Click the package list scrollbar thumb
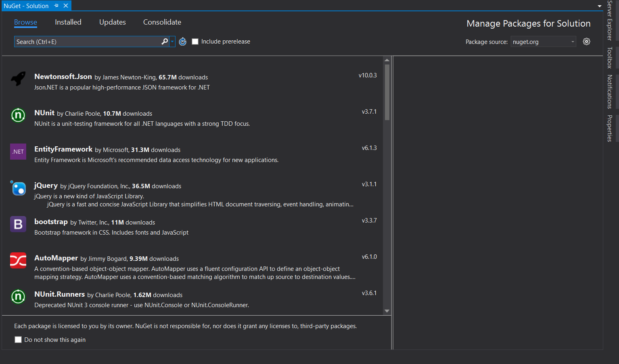619x364 pixels. 387,92
